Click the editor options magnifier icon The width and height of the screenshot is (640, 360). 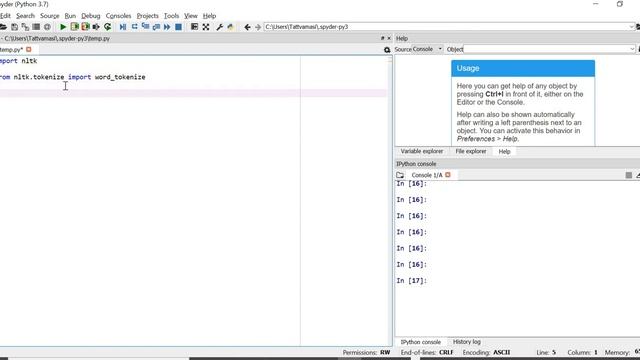coord(387,50)
